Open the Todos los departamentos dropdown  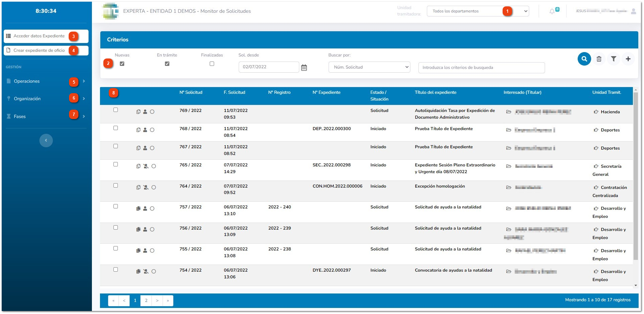click(478, 11)
